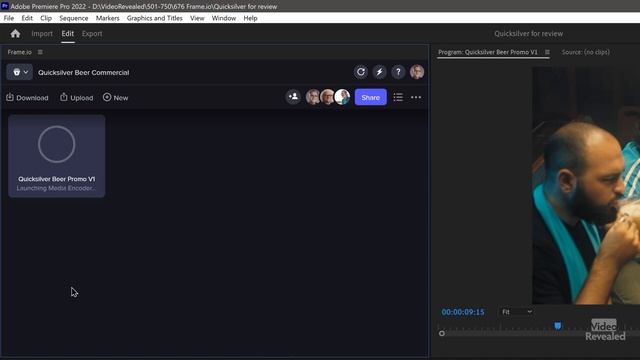The height and width of the screenshot is (360, 640).
Task: Switch to list view icon
Action: tap(398, 97)
